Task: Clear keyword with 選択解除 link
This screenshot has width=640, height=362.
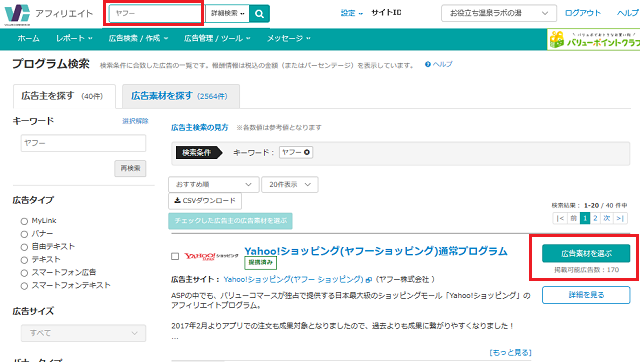Action: (x=135, y=121)
